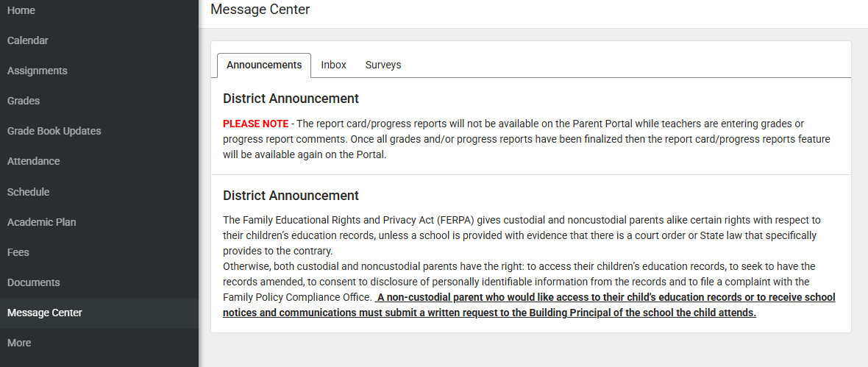The height and width of the screenshot is (367, 868).
Task: Open the Home page in sidebar
Action: click(21, 10)
